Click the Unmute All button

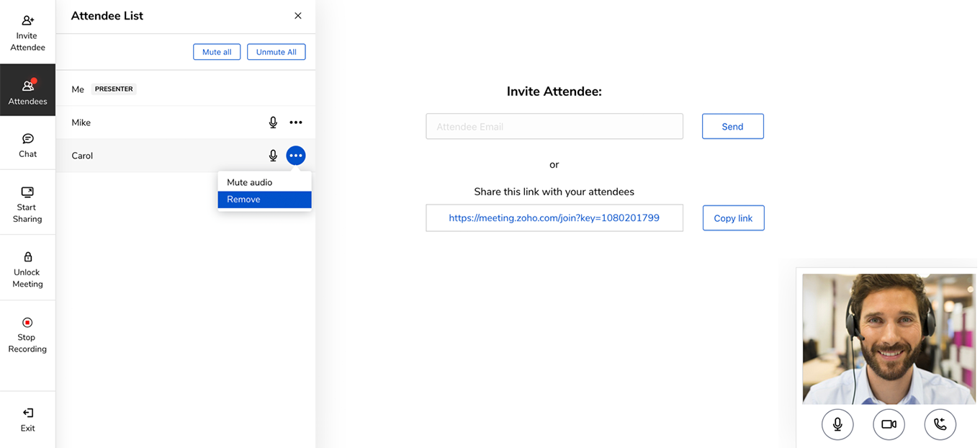pos(277,52)
